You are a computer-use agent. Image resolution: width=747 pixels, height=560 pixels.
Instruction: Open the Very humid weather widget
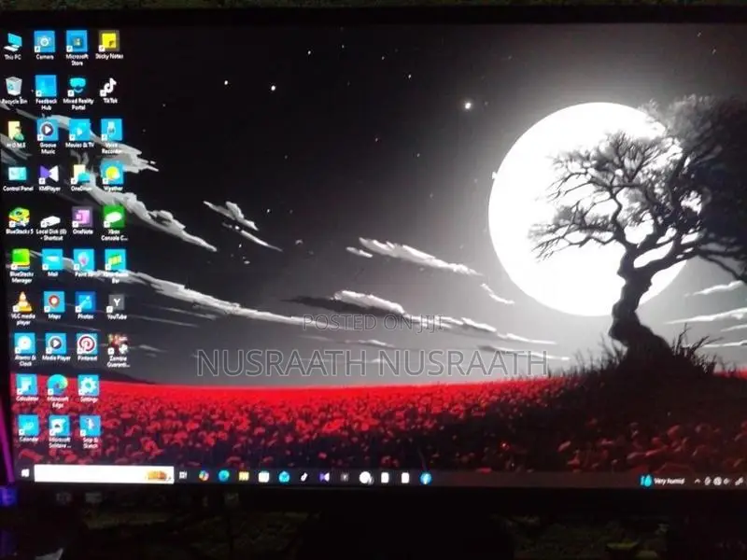[x=663, y=481]
